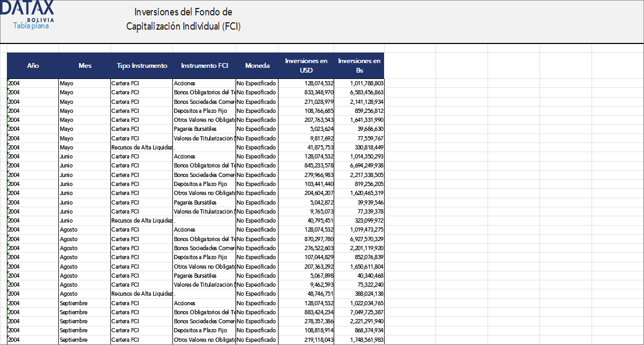Select Recursos de Alta Liquidez in Junio row
644x345 pixels.
[142, 220]
